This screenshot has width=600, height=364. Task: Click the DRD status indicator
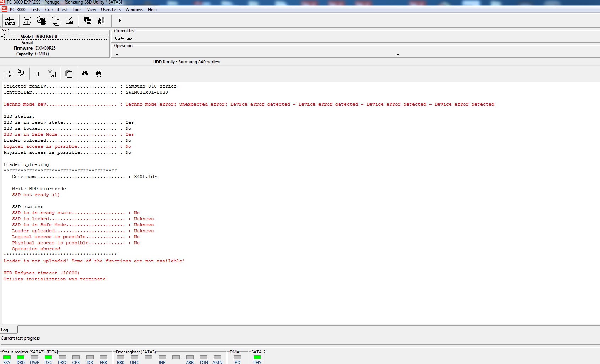[21, 358]
